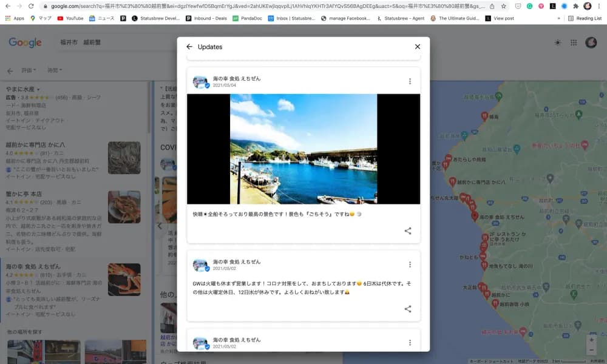Open the harbor photo in the post
Screen dimensions: 607x364
click(303, 149)
